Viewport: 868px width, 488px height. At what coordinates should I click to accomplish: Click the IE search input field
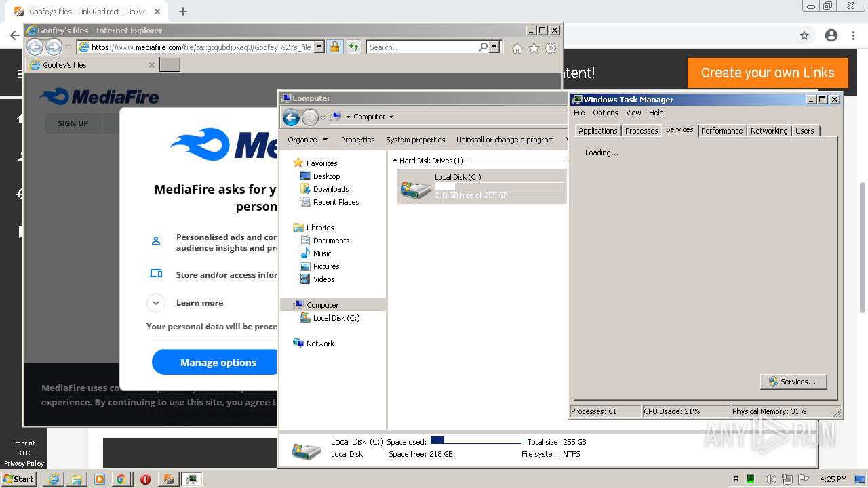click(x=422, y=47)
